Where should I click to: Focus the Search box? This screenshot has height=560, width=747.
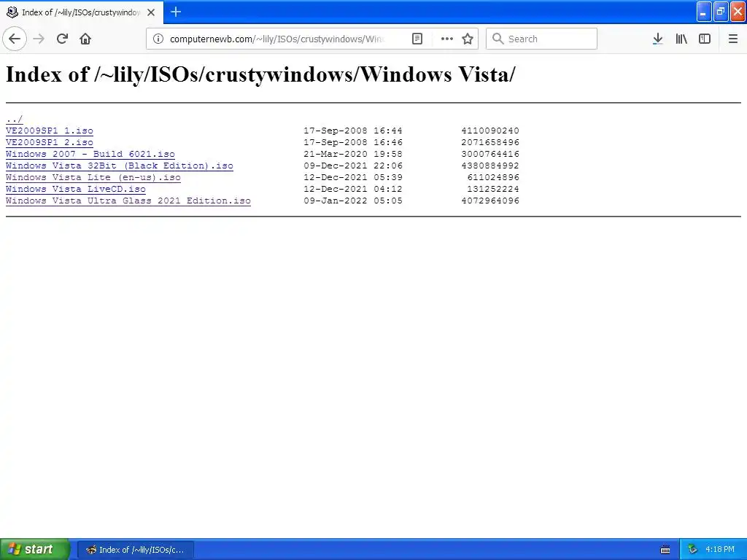click(x=542, y=39)
